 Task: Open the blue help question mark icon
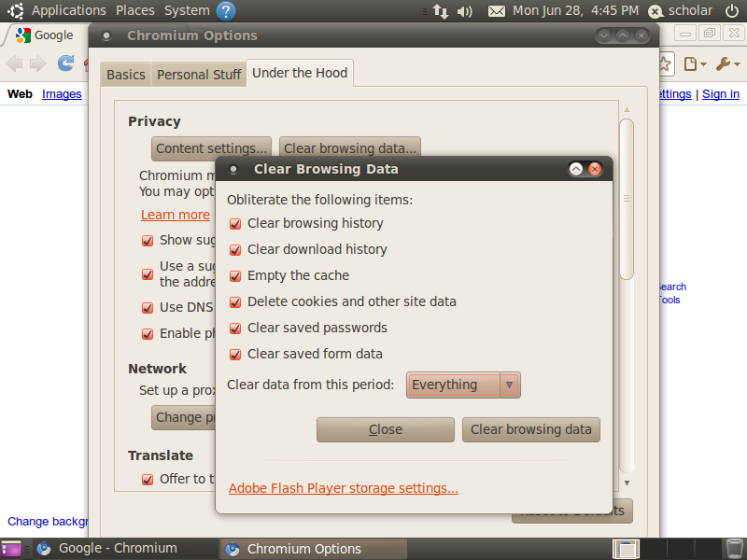click(226, 10)
